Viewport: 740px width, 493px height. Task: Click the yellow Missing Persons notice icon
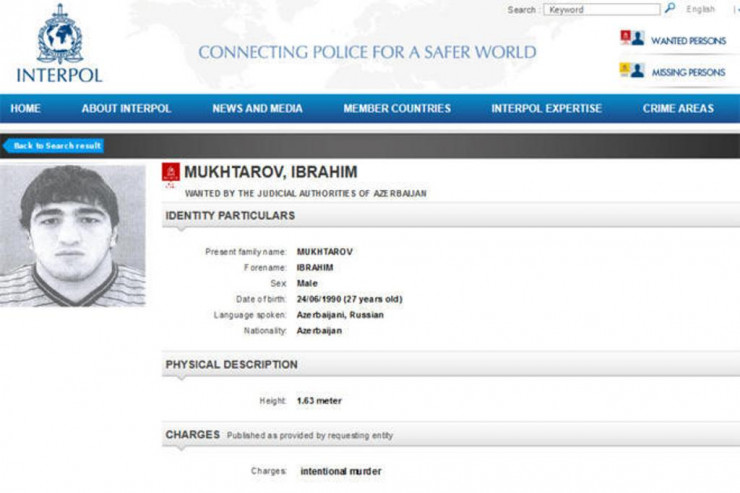[x=625, y=70]
